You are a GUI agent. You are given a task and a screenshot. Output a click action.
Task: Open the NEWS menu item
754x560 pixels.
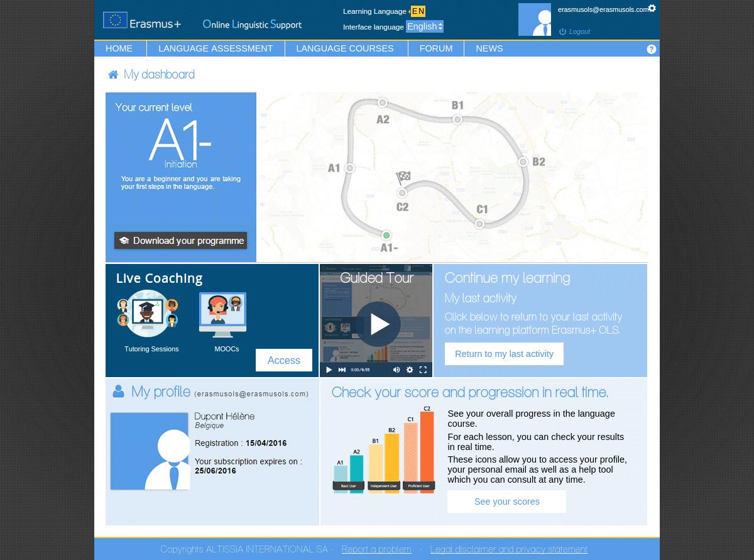click(489, 48)
